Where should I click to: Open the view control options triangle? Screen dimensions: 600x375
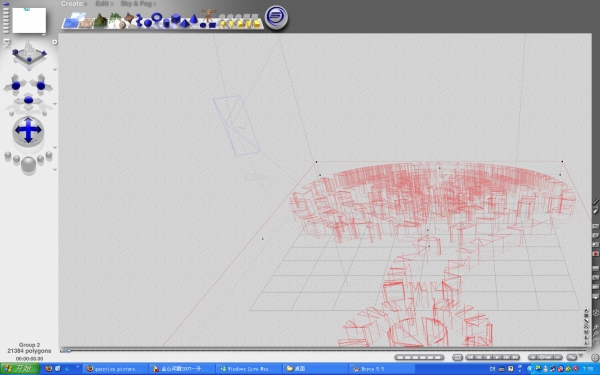55,70
